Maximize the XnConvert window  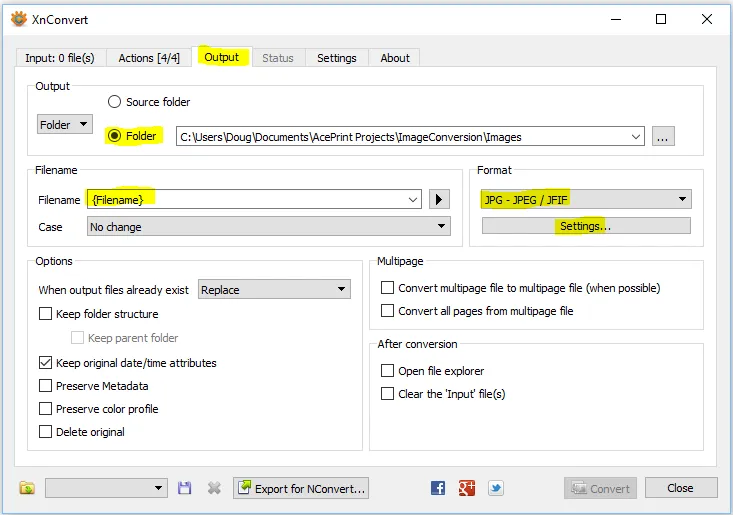(x=661, y=19)
